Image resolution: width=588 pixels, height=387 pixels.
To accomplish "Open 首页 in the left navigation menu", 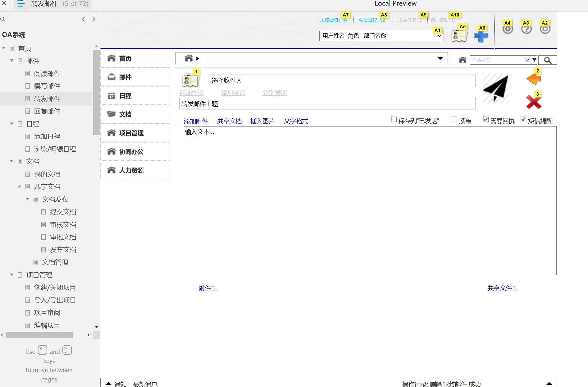I will (x=135, y=58).
